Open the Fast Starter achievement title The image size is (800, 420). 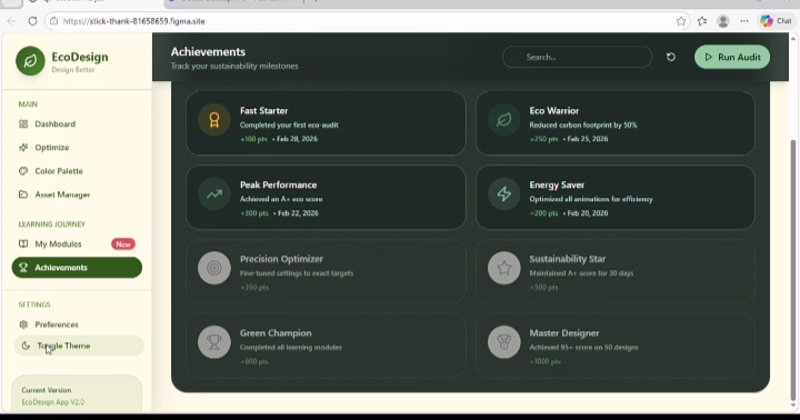click(x=264, y=111)
